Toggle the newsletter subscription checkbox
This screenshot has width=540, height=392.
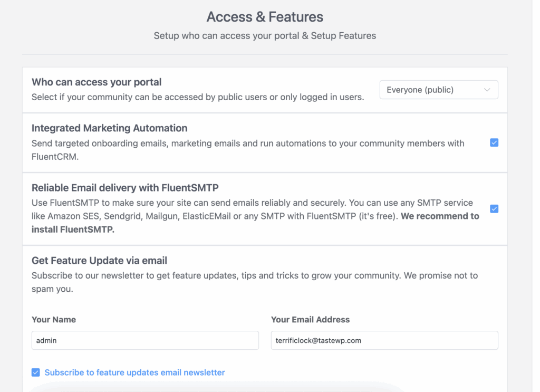tap(36, 372)
